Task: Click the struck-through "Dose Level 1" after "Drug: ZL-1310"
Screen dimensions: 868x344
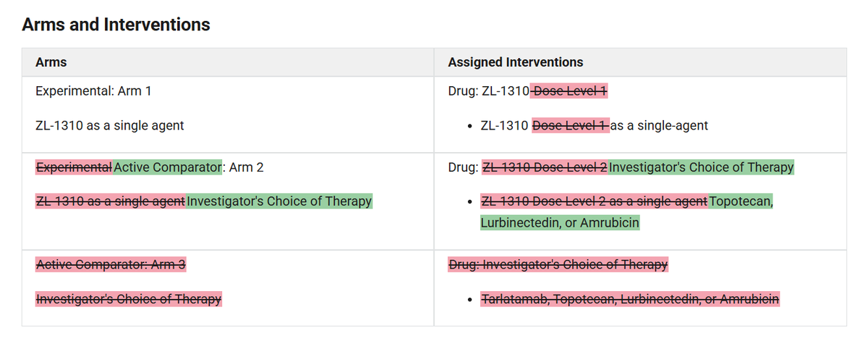Action: (x=569, y=91)
